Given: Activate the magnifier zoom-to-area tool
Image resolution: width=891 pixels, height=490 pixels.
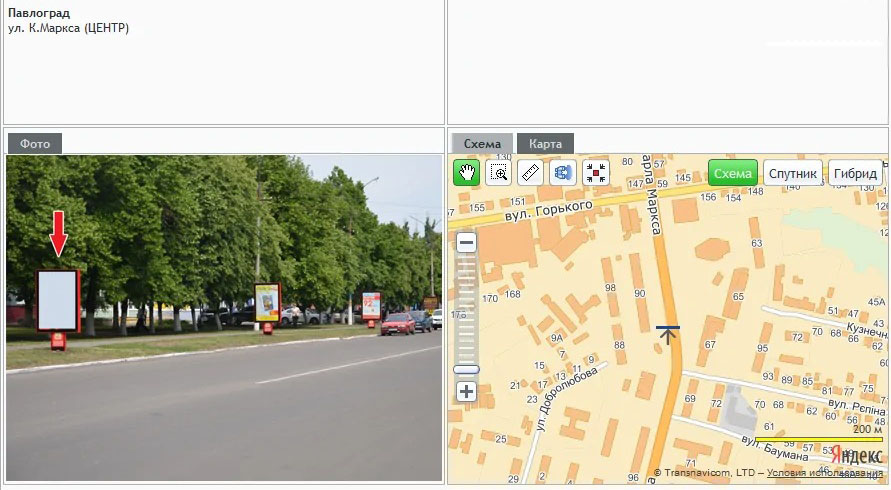Looking at the screenshot, I should pyautogui.click(x=498, y=173).
